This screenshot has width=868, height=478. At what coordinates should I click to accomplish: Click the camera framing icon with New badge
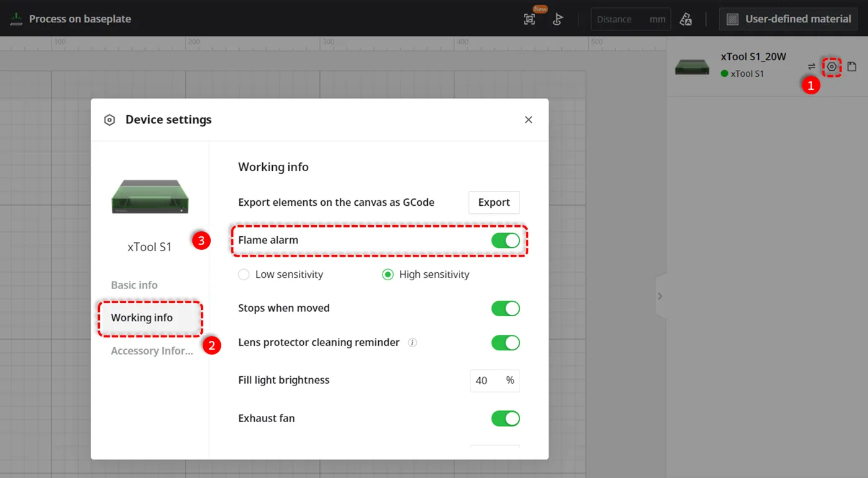[x=529, y=19]
